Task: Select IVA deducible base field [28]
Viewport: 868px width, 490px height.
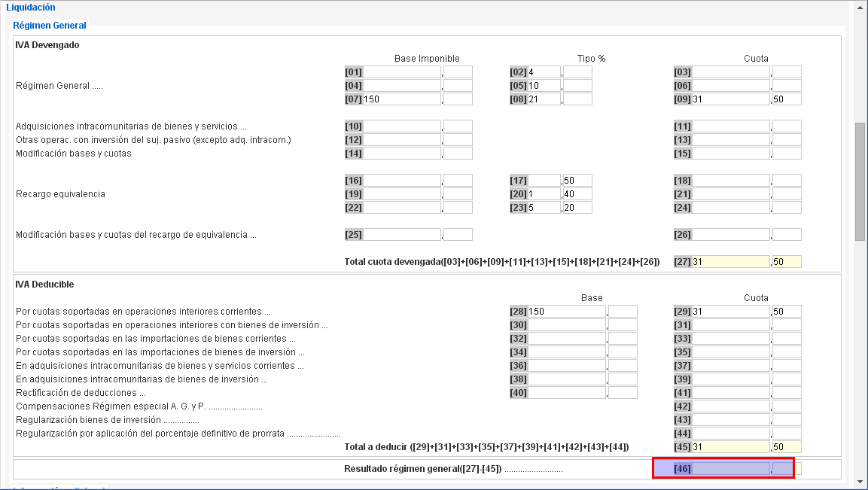Action: 567,312
